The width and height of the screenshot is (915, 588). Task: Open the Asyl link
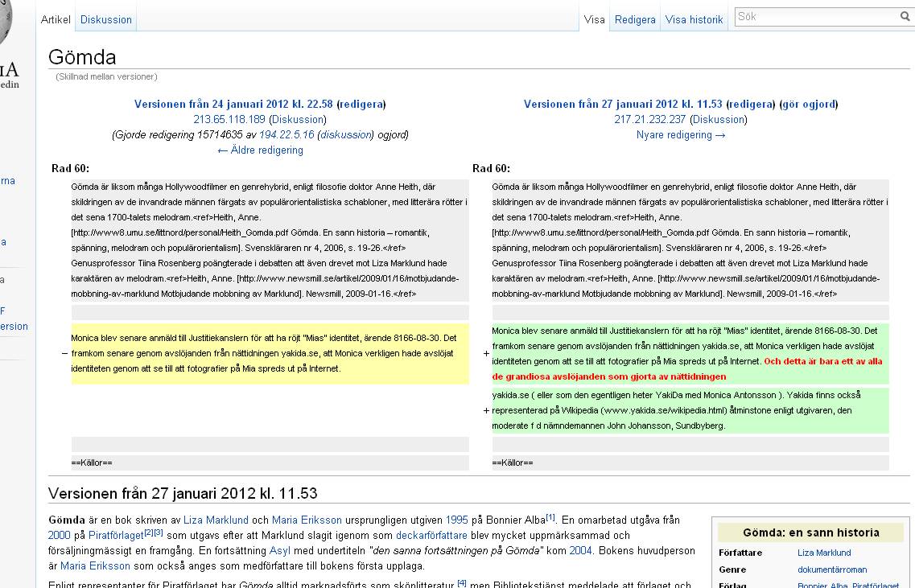point(280,550)
